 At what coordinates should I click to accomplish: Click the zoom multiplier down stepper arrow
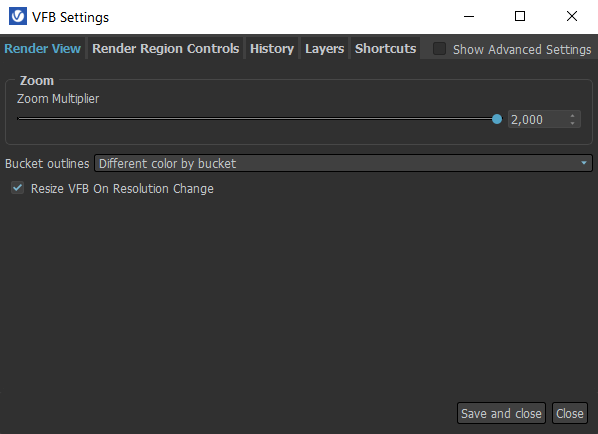point(572,123)
